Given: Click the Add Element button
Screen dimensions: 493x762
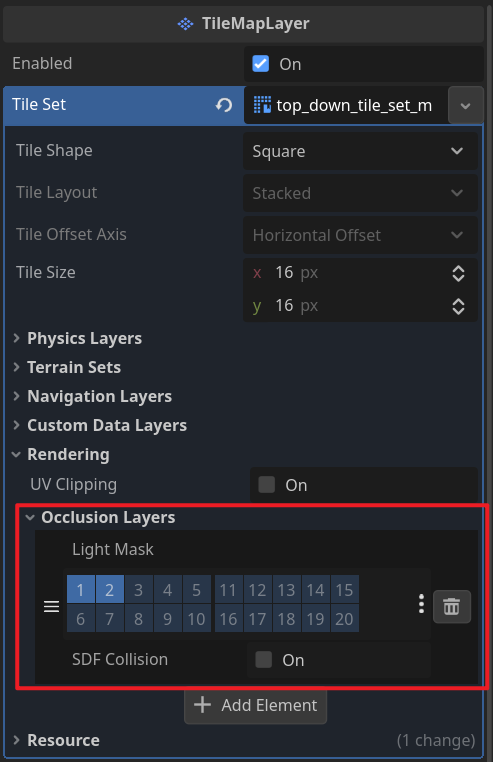Looking at the screenshot, I should pos(255,705).
